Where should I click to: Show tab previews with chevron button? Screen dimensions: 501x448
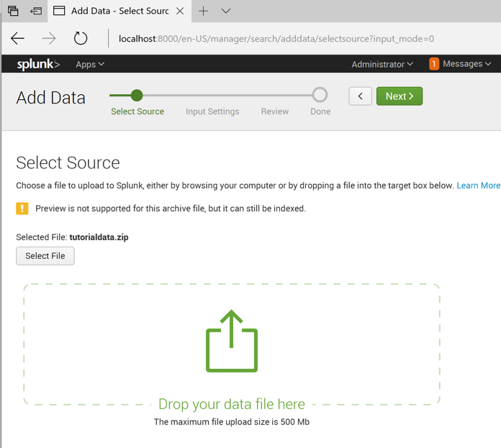pyautogui.click(x=226, y=12)
